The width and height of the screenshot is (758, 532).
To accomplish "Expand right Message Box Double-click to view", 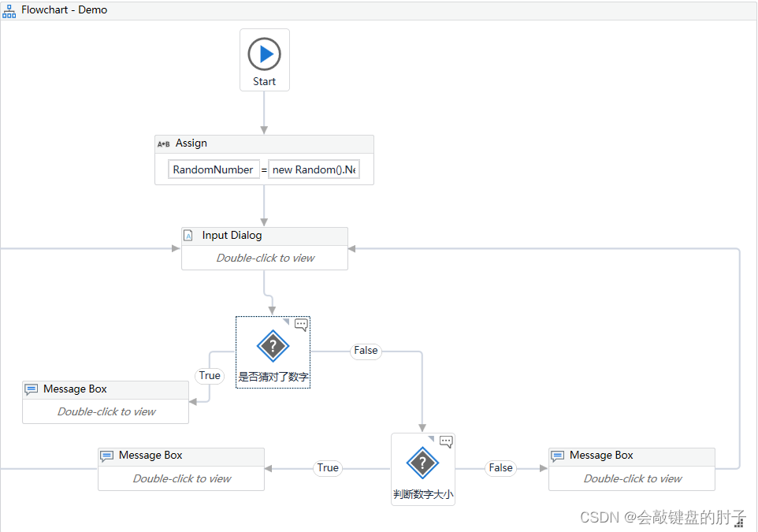I will click(632, 478).
